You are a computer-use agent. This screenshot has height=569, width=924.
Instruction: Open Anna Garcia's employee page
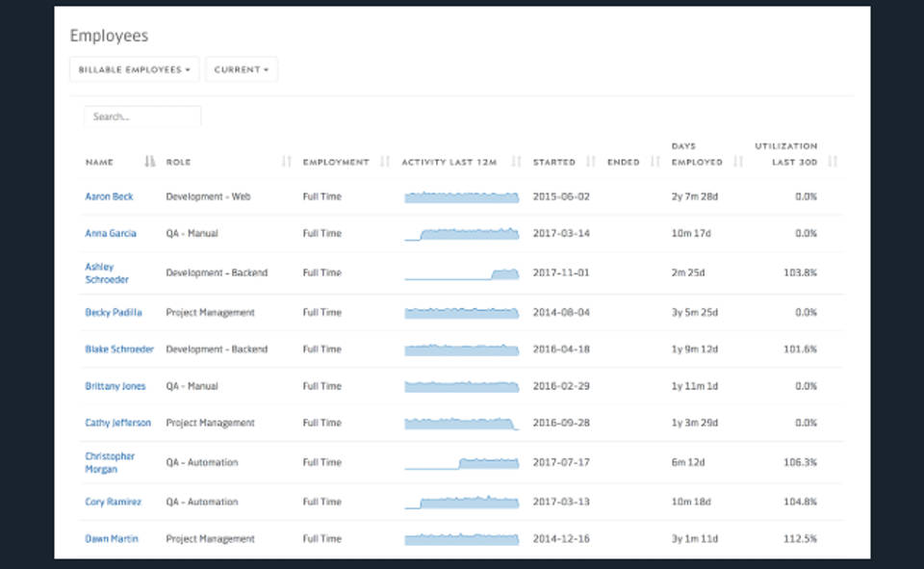tap(111, 233)
